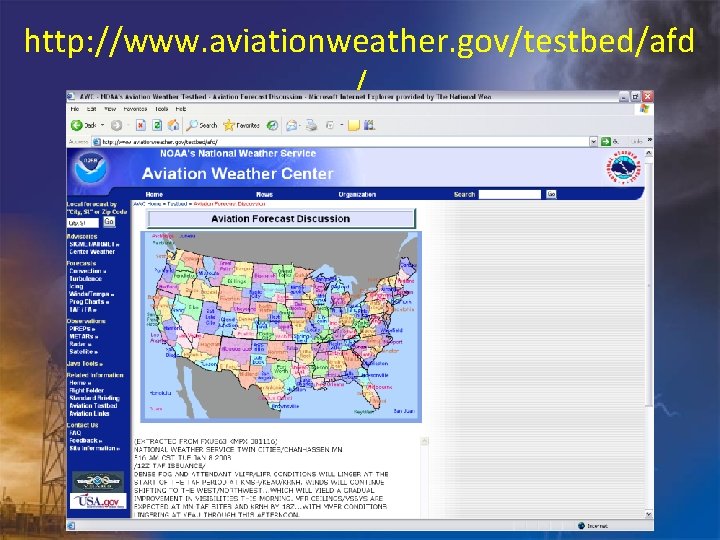This screenshot has width=720, height=540.
Task: Open the Aviation Testbed sidebar link
Action: (93, 406)
